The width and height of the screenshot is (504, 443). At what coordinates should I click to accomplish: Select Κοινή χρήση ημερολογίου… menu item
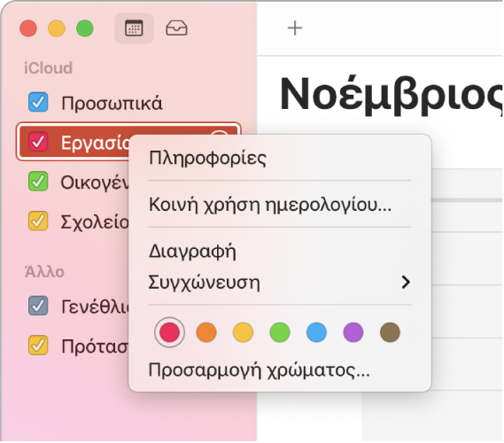tap(280, 205)
